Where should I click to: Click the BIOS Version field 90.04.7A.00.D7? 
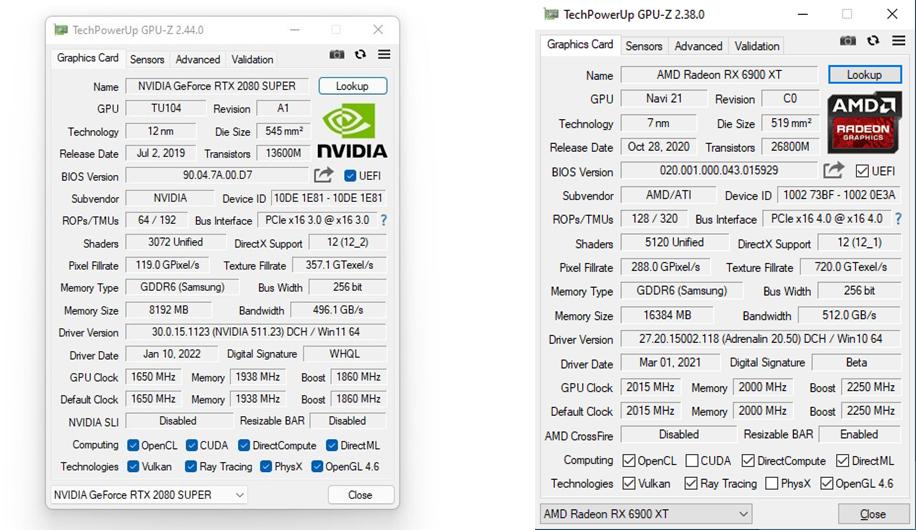click(x=217, y=175)
